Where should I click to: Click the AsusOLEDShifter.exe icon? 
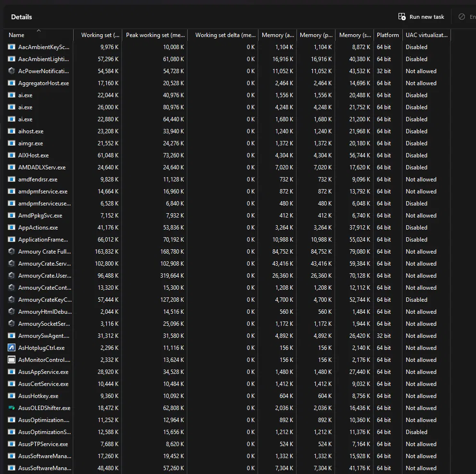tap(12, 408)
